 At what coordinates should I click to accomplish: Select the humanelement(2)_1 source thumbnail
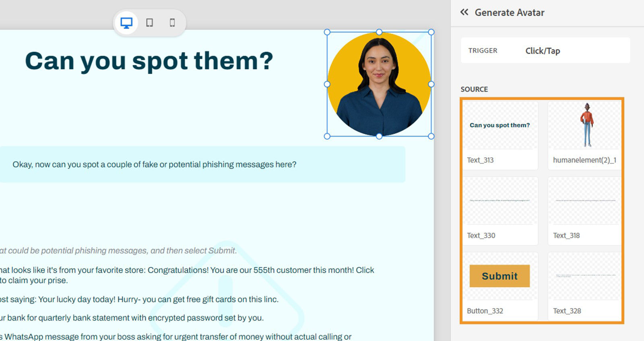[x=584, y=135]
